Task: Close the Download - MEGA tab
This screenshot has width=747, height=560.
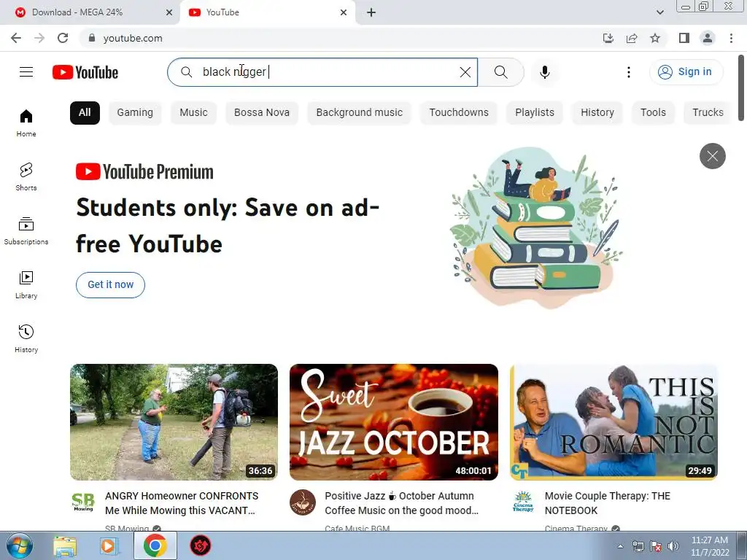Action: [169, 12]
